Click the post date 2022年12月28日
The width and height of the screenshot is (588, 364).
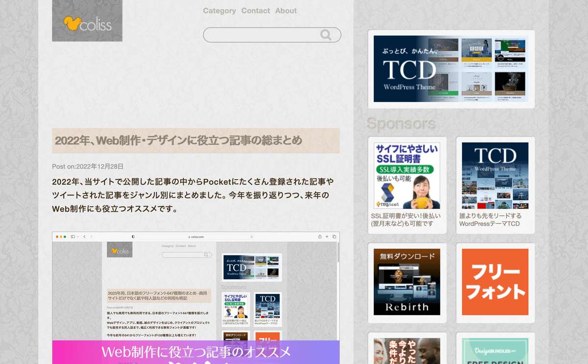[x=99, y=167]
